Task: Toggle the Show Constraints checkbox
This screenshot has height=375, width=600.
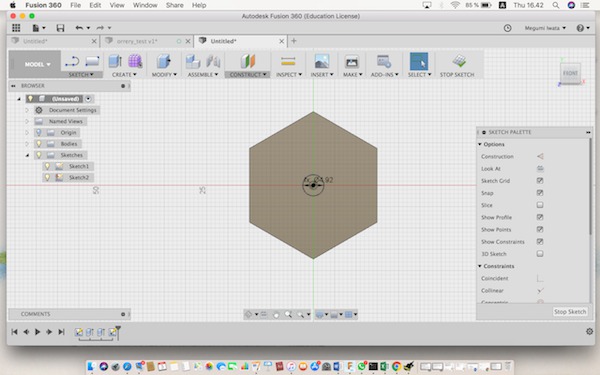Action: 540,242
